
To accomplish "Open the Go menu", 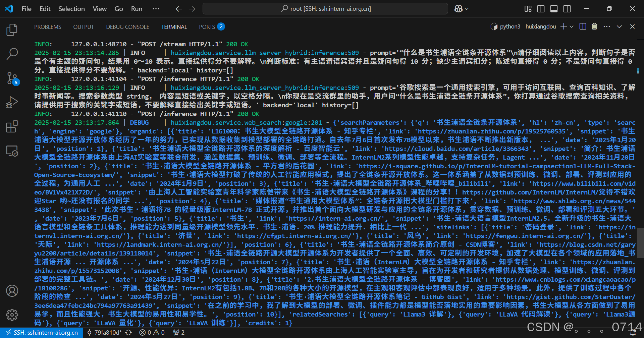I will click(x=119, y=9).
